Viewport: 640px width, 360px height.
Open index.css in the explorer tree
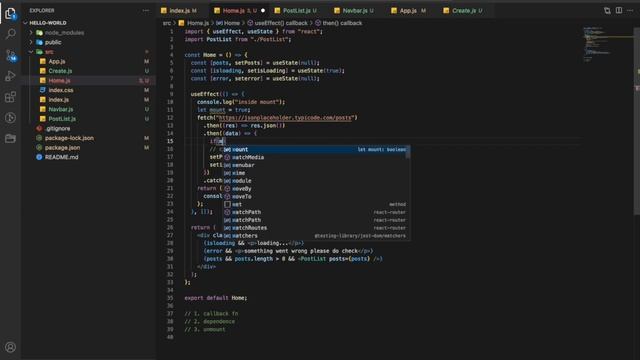tap(89, 90)
